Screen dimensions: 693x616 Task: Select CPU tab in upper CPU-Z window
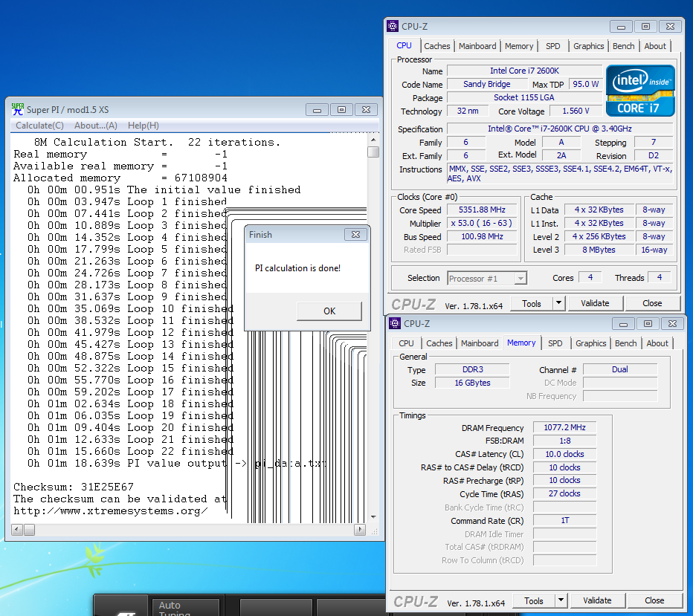[404, 45]
